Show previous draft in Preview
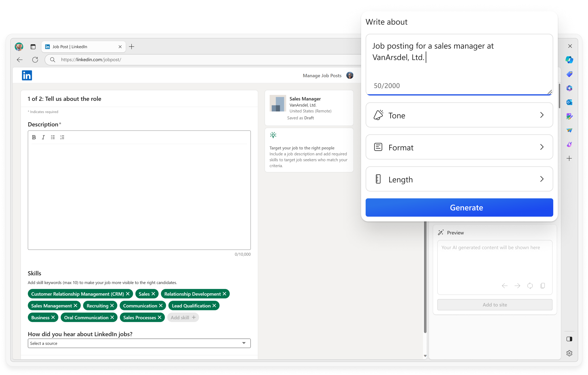Viewport: 588px width, 375px height. pyautogui.click(x=504, y=286)
